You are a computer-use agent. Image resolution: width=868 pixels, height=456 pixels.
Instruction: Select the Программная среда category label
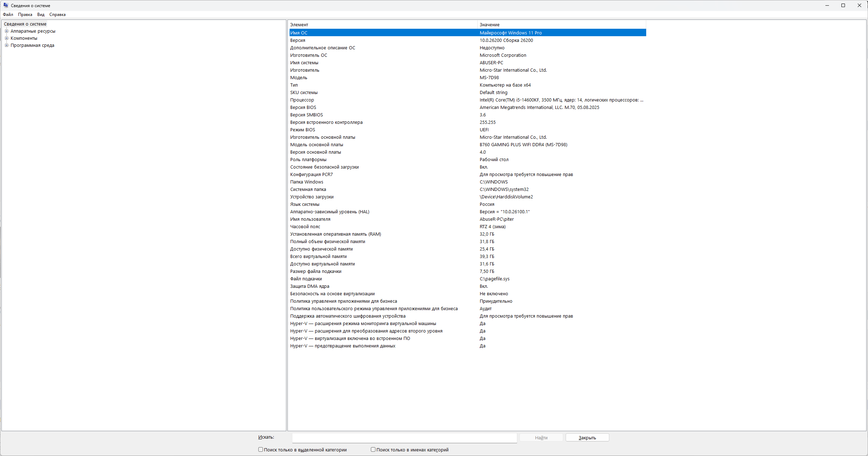click(x=32, y=45)
